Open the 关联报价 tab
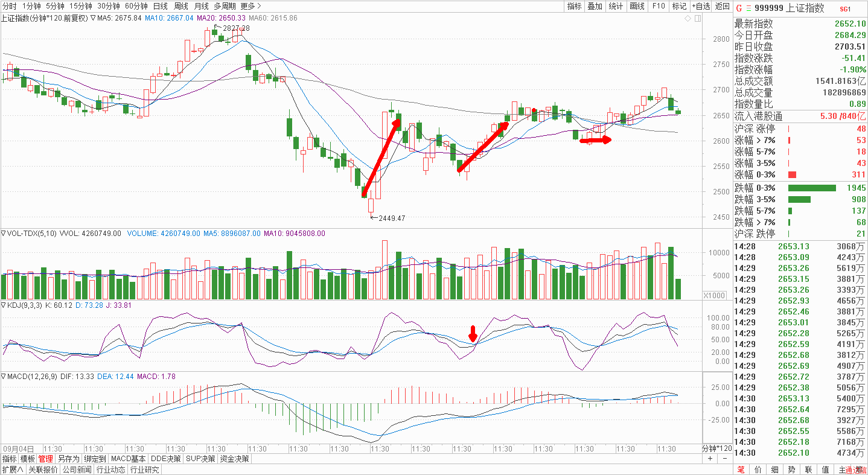Viewport: 868px width, 475px height. click(x=42, y=470)
